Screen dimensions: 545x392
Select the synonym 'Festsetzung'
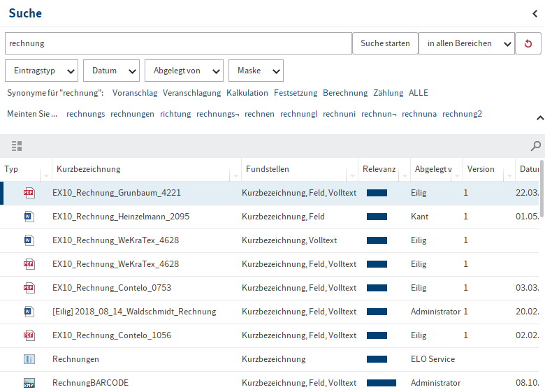pos(296,93)
